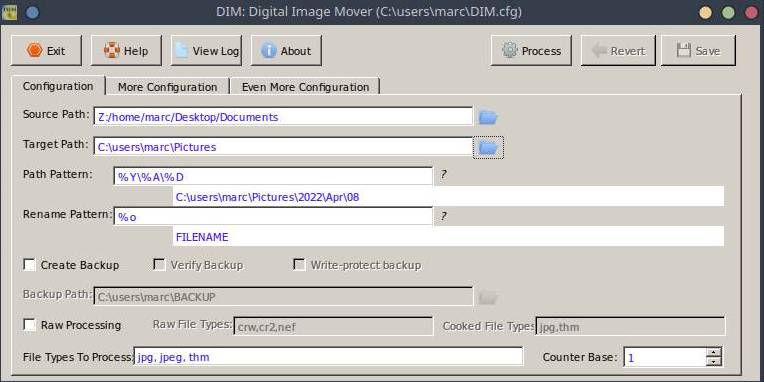Image resolution: width=764 pixels, height=382 pixels.
Task: Open Even More Configuration tab
Action: pos(305,87)
